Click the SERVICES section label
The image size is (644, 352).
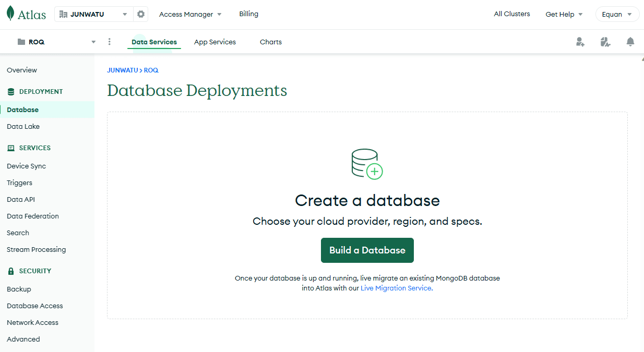35,148
